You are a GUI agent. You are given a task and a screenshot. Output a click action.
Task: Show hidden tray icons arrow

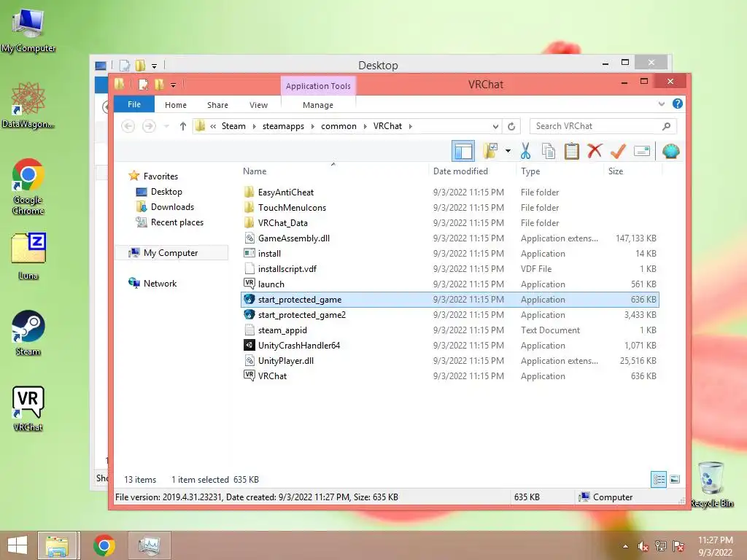pos(625,546)
